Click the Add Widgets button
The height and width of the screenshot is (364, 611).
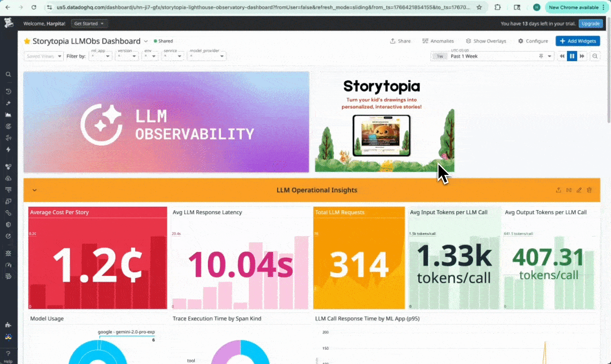[x=578, y=41]
